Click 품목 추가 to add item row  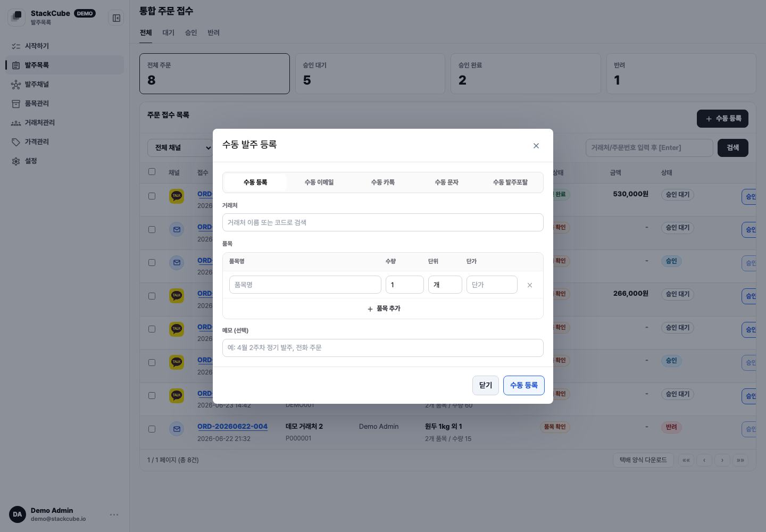coord(383,309)
